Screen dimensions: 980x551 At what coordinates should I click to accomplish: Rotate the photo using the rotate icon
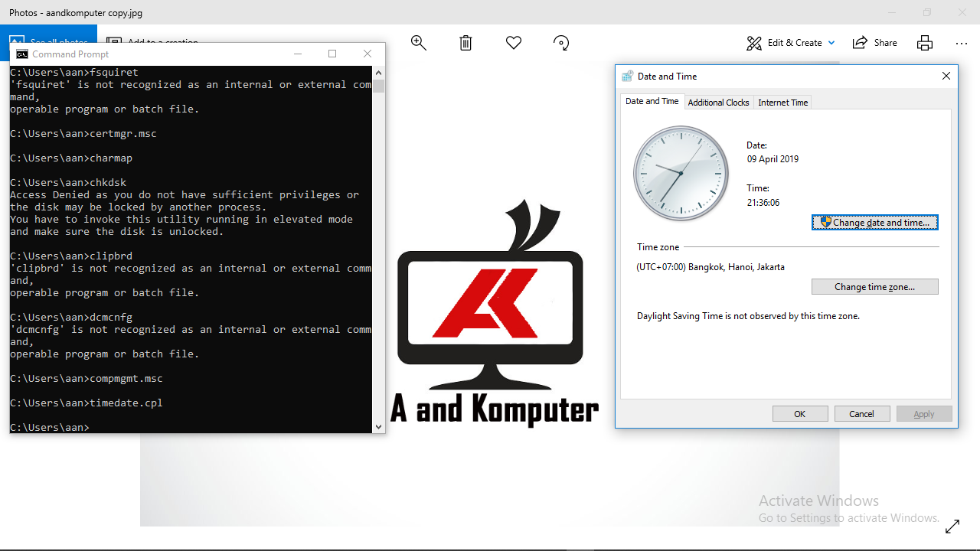click(x=561, y=43)
